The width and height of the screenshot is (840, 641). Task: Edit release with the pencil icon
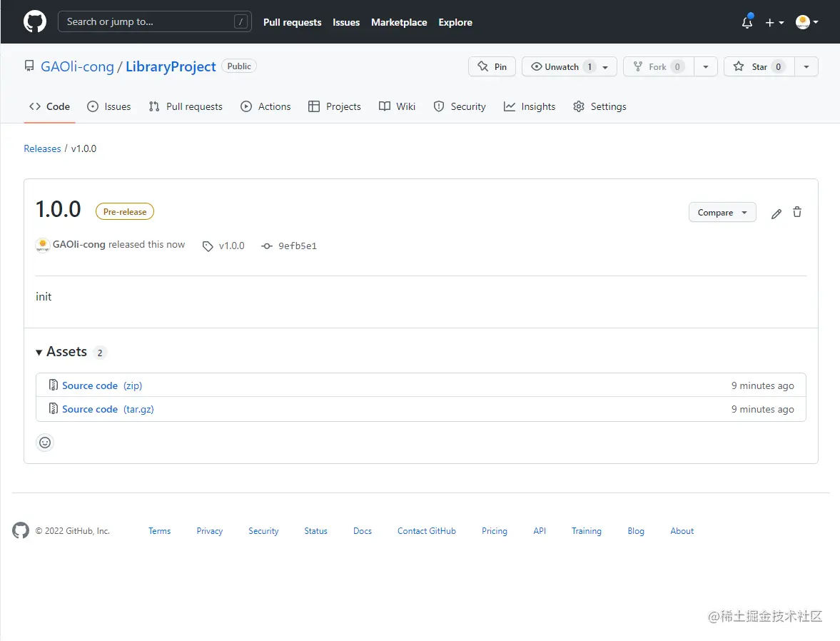tap(776, 213)
